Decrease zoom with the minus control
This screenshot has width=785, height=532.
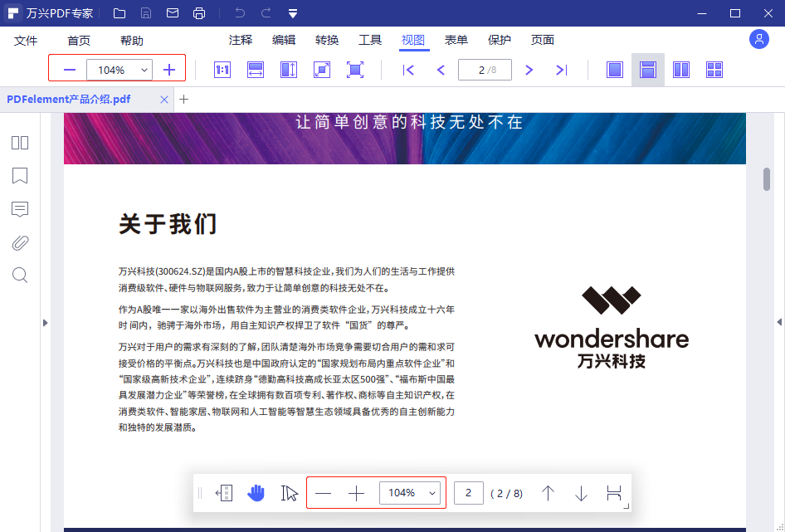pyautogui.click(x=70, y=70)
